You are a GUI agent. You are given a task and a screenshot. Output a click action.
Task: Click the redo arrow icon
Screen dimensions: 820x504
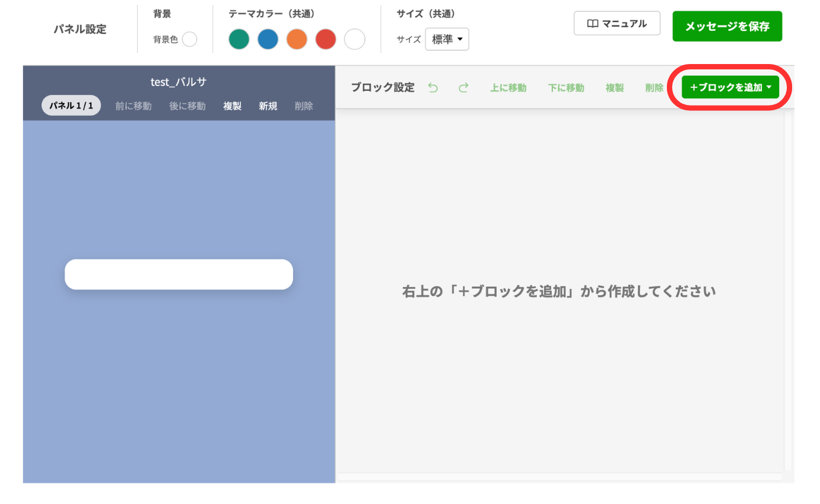pyautogui.click(x=463, y=87)
